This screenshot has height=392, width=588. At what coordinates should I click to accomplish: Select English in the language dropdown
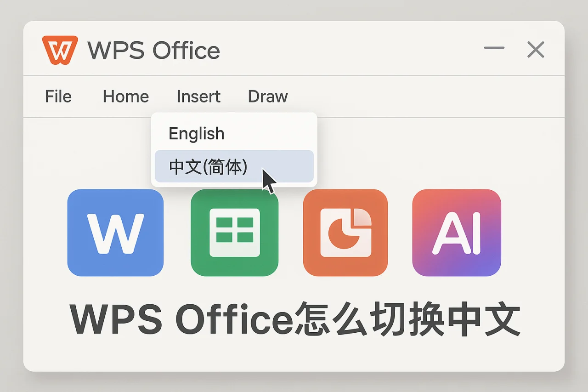tap(197, 133)
